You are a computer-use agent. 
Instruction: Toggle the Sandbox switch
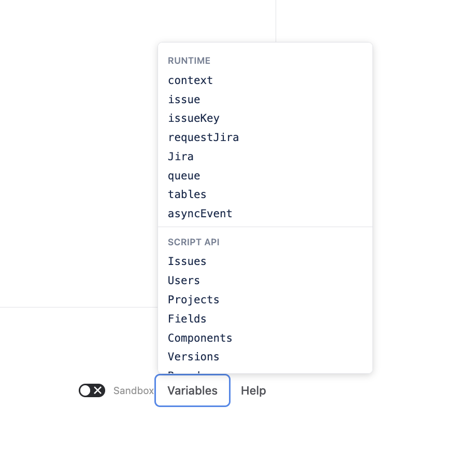point(92,390)
